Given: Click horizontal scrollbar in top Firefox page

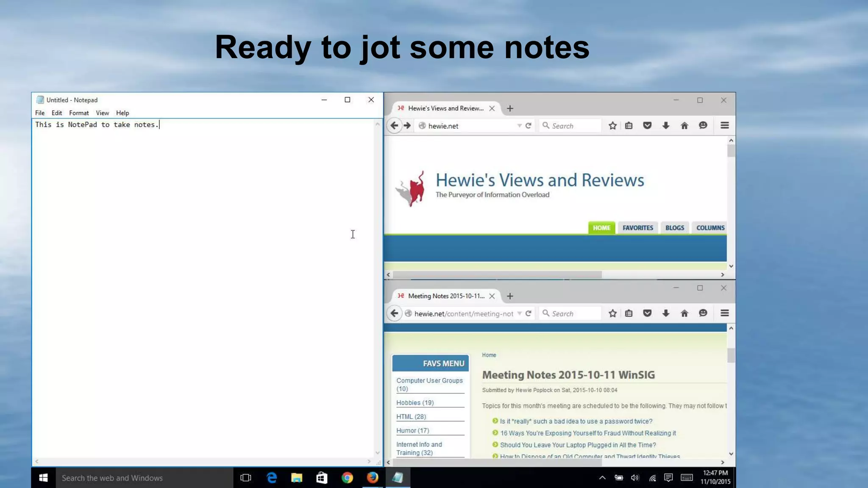Looking at the screenshot, I should (497, 275).
